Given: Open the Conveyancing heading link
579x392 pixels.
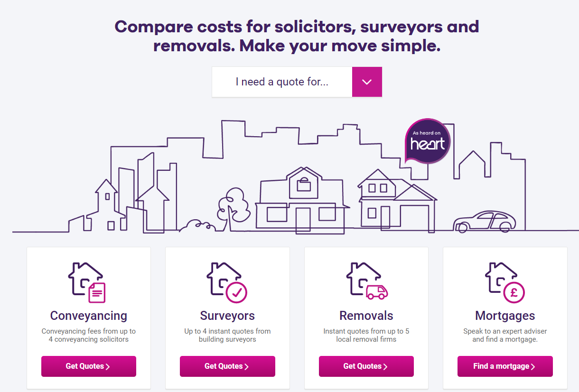Looking at the screenshot, I should click(x=89, y=316).
